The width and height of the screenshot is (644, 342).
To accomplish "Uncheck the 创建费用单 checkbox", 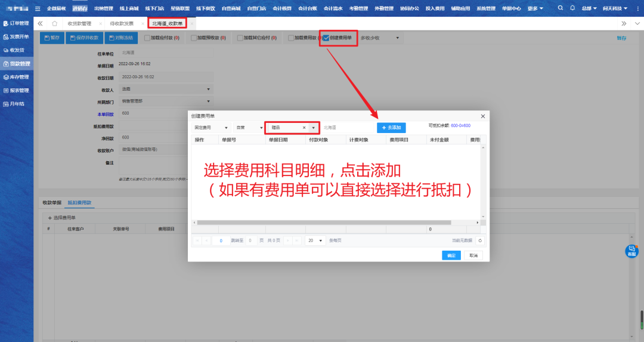I will point(326,38).
